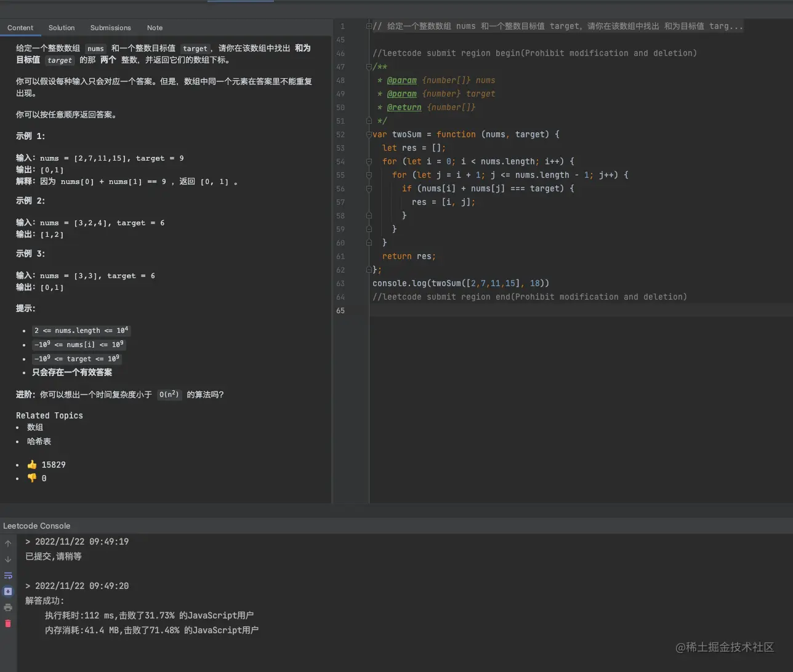Click the '只会存在一个有效答案' bullet
The height and width of the screenshot is (672, 793).
click(x=72, y=372)
